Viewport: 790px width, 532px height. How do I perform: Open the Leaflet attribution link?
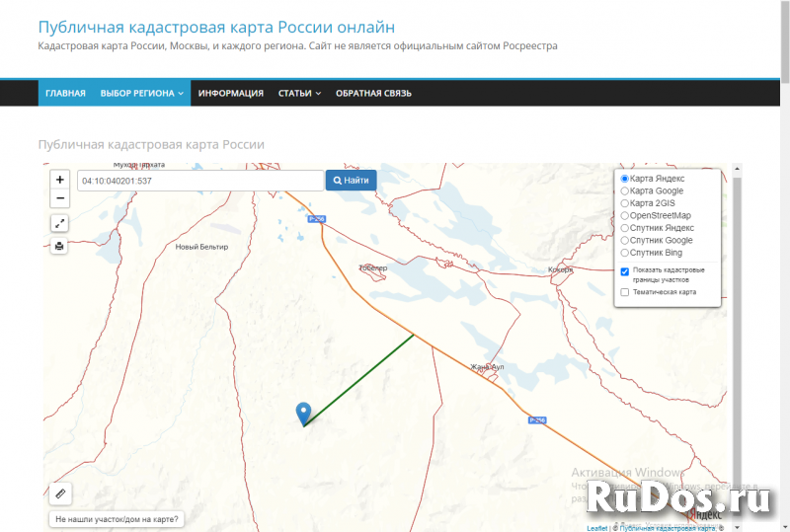[x=597, y=528]
